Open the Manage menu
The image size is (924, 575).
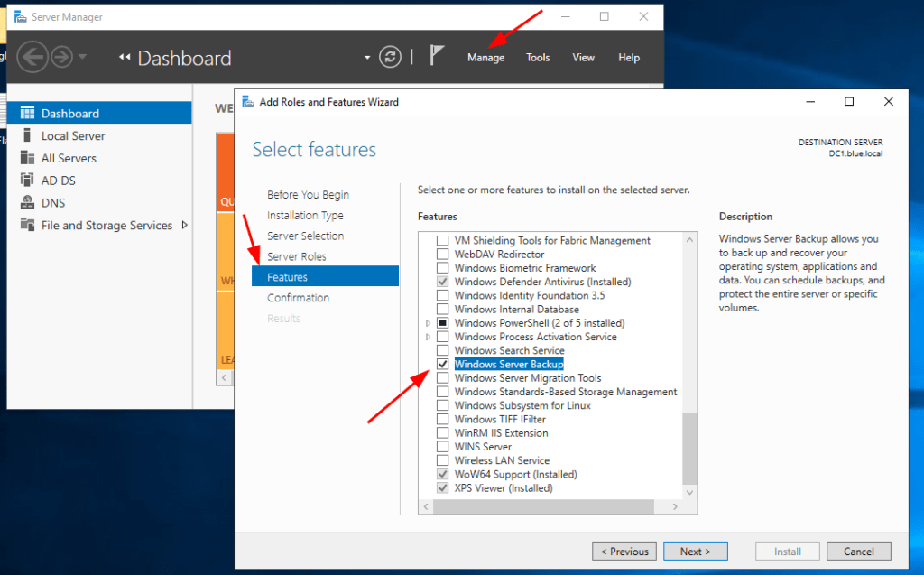[x=485, y=58]
